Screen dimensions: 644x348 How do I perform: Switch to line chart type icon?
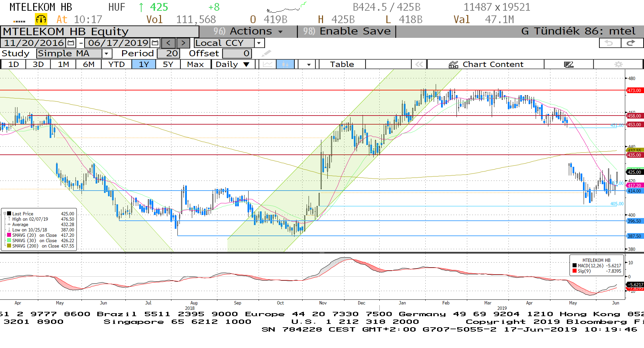(268, 64)
